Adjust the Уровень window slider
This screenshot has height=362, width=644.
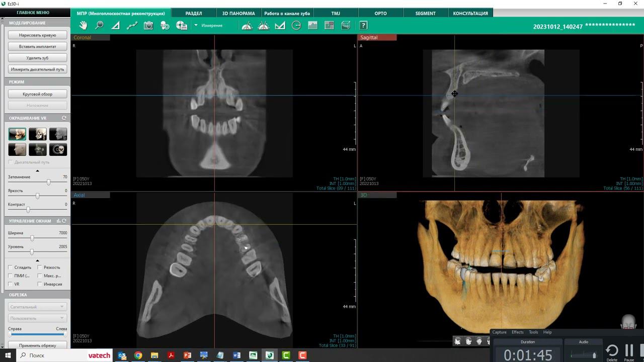32,252
